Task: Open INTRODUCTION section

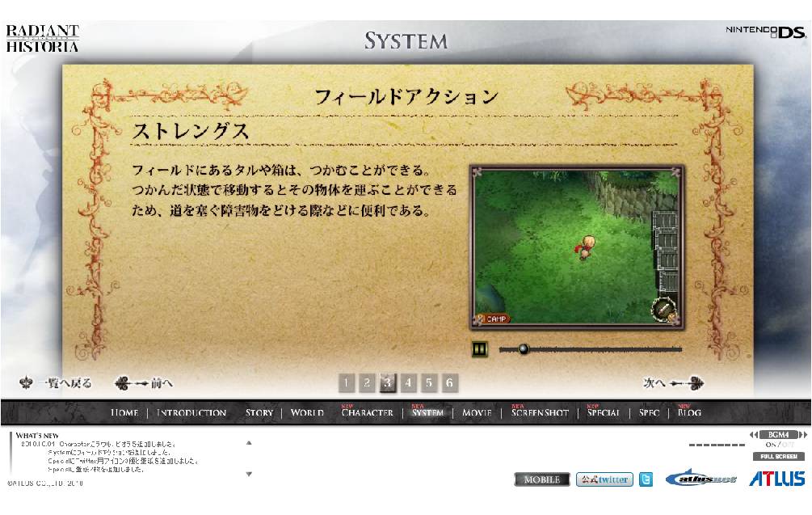Action: point(191,413)
